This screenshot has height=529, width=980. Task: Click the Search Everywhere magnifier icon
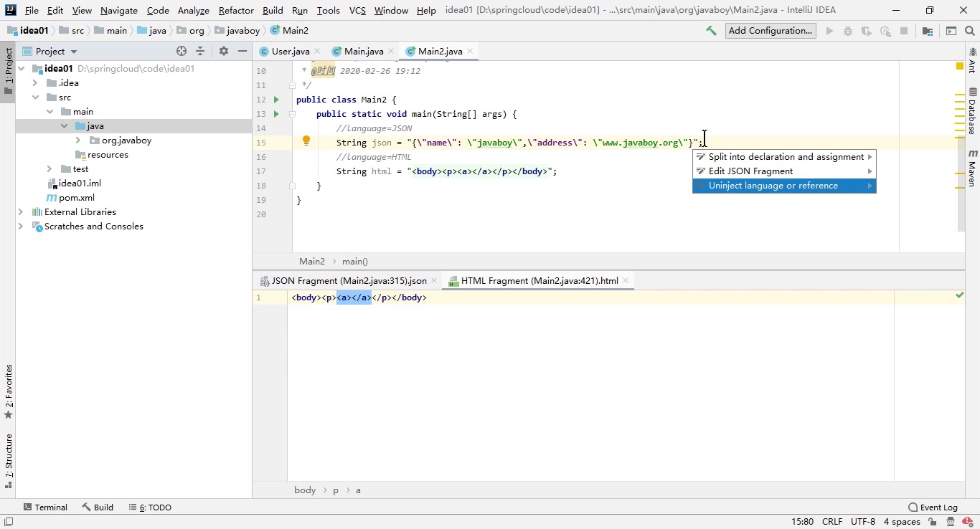[970, 31]
